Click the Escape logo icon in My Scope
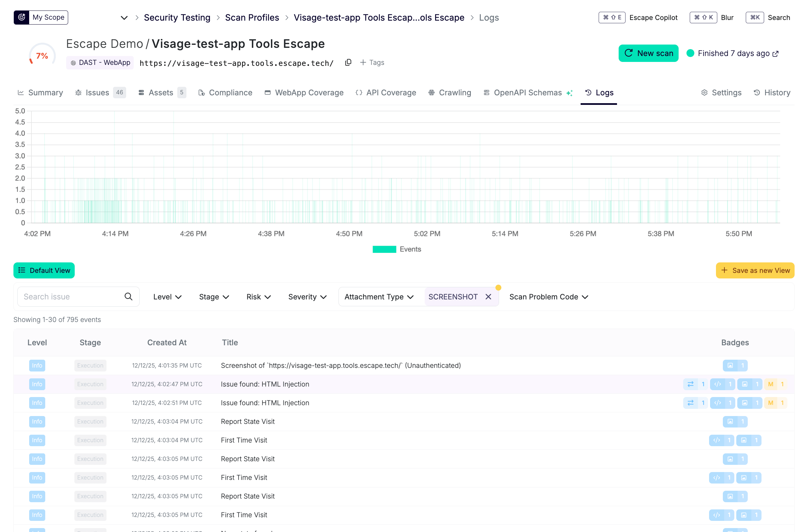 point(21,17)
